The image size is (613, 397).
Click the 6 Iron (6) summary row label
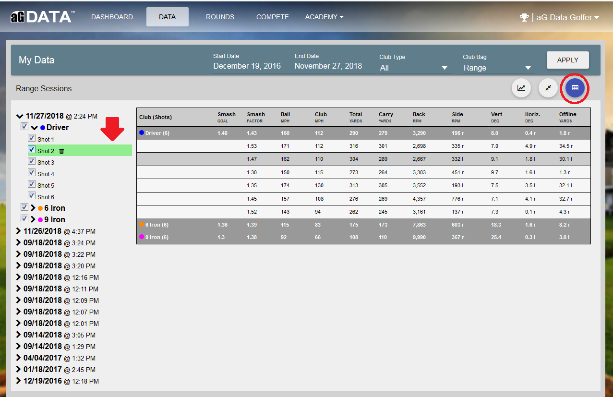[157, 225]
